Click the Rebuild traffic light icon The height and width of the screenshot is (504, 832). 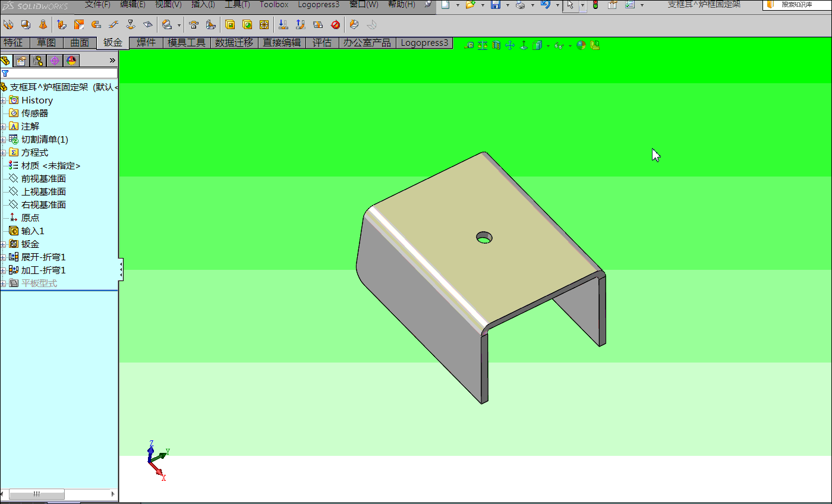[595, 5]
